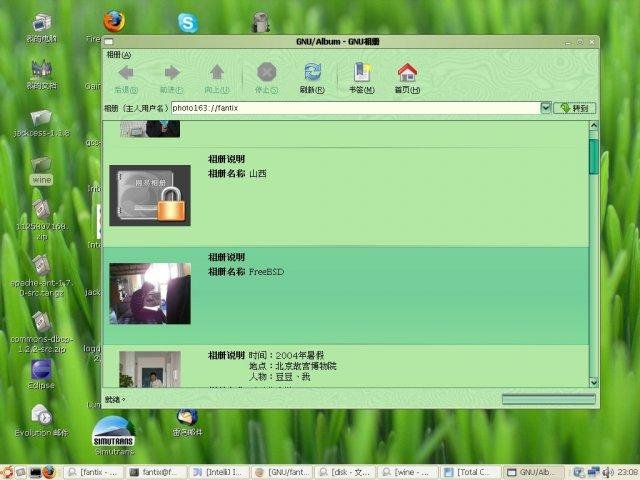Switch to [IntelliJ I... taskbar window
640x480 pixels.
point(219,472)
